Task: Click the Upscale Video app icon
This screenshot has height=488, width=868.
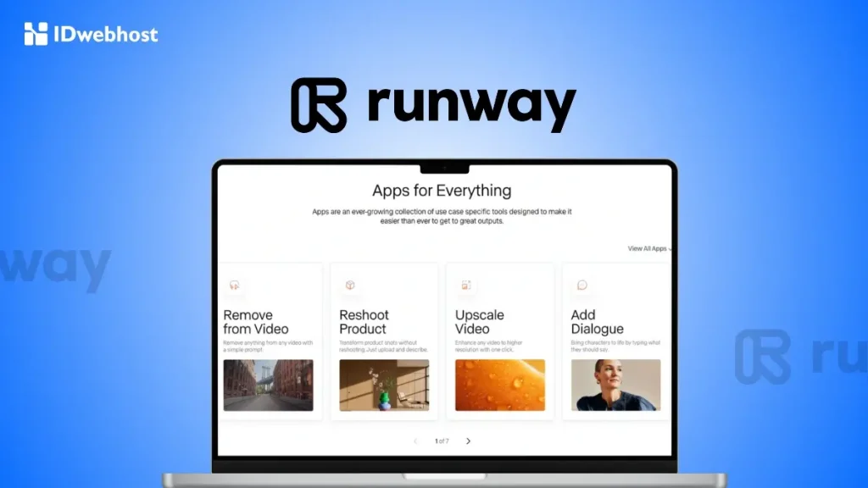Action: click(x=465, y=286)
